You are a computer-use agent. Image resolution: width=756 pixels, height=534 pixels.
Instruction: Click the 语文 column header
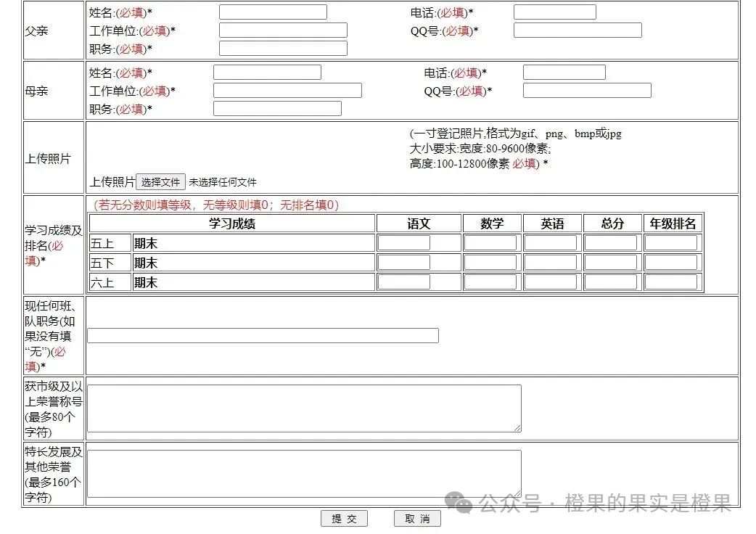(419, 223)
